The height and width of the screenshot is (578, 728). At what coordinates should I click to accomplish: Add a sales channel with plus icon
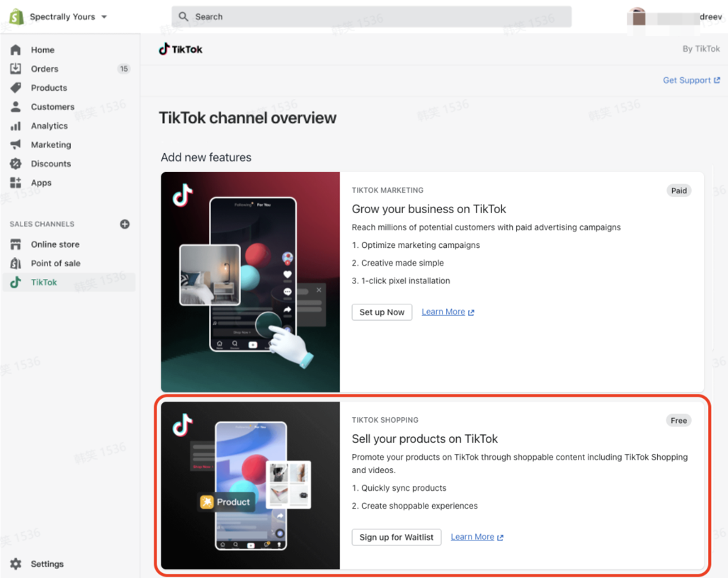pos(125,225)
